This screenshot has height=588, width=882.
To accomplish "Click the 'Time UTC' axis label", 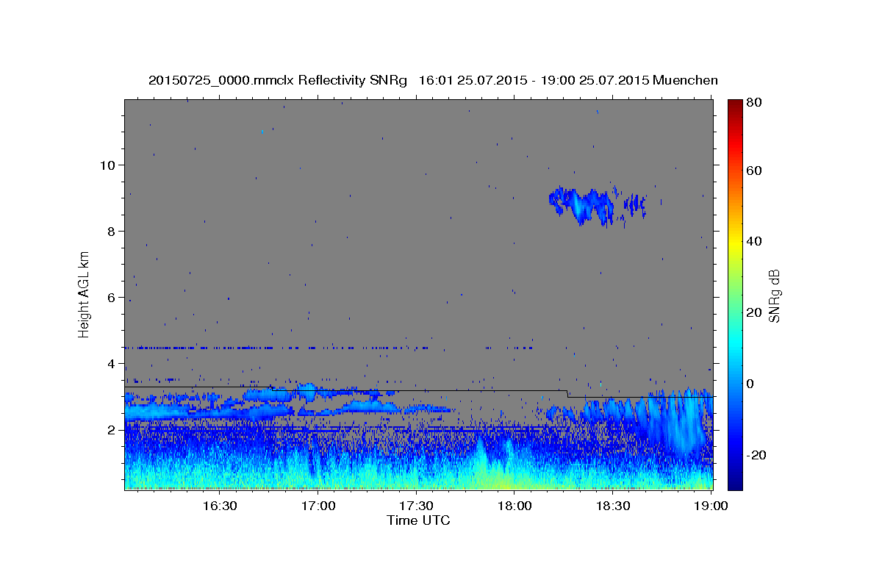I will (418, 520).
